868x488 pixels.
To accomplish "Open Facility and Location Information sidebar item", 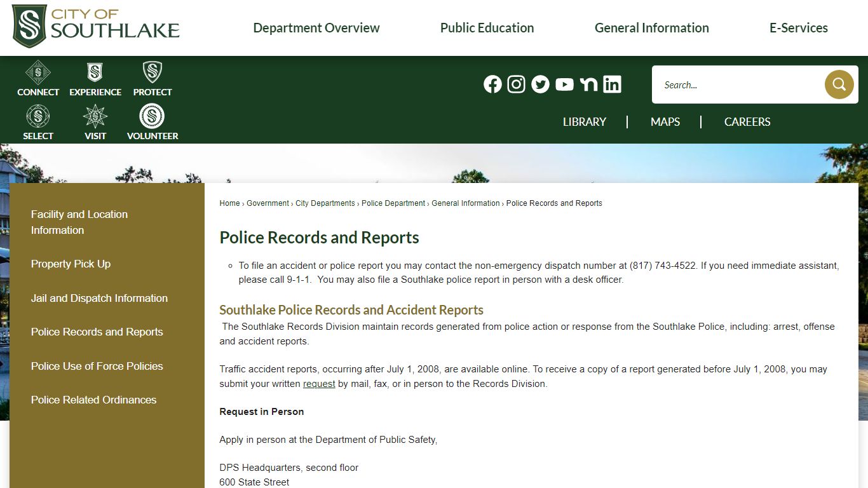I will [x=79, y=222].
